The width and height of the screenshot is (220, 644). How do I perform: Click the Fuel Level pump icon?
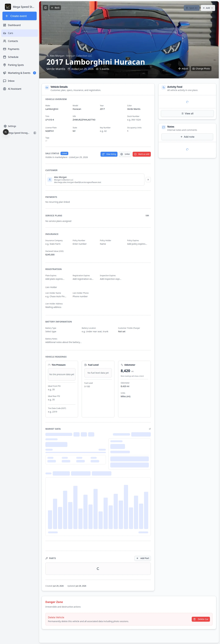[x=86, y=365]
